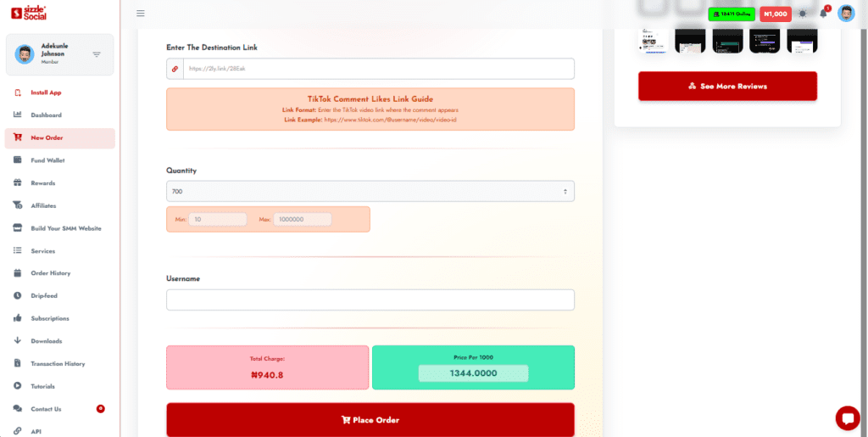Click the Services list icon

(x=18, y=251)
